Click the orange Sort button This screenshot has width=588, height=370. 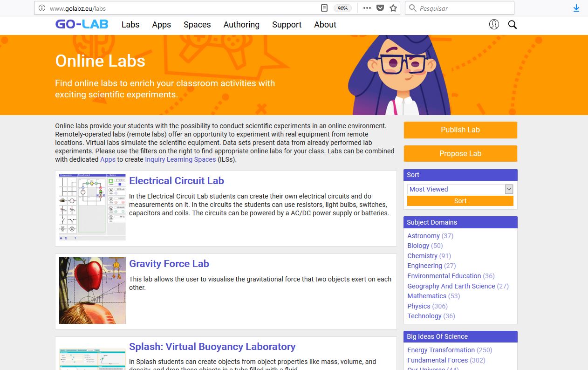click(460, 201)
